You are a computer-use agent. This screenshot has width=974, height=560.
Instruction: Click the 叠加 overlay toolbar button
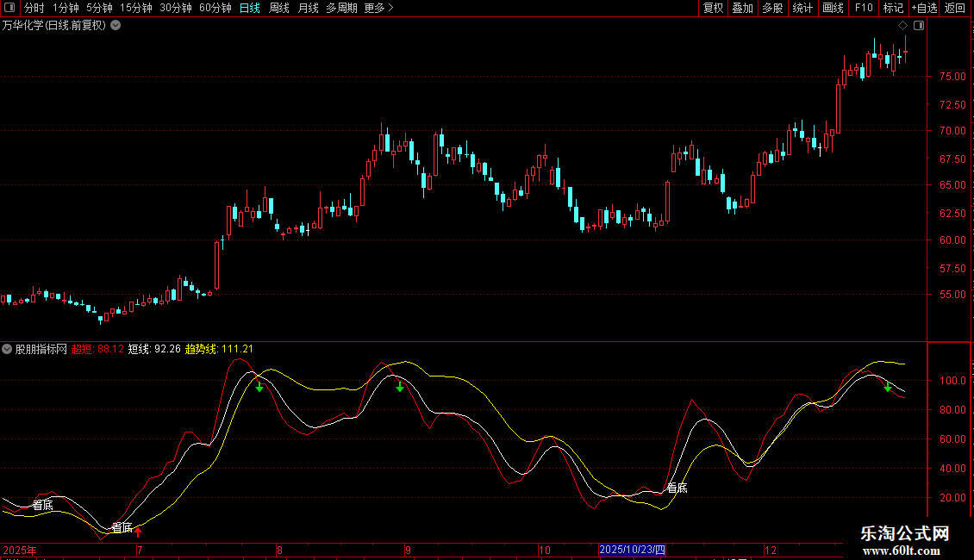click(x=742, y=8)
